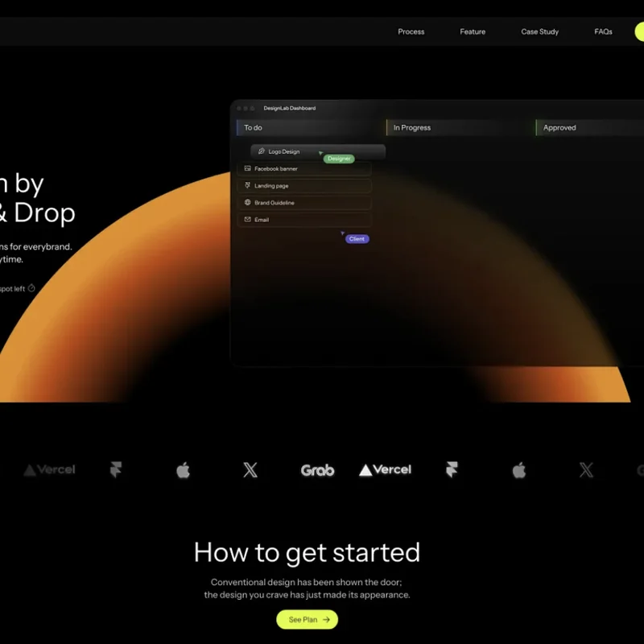Select the Approved column header
The image size is (644, 644).
559,128
